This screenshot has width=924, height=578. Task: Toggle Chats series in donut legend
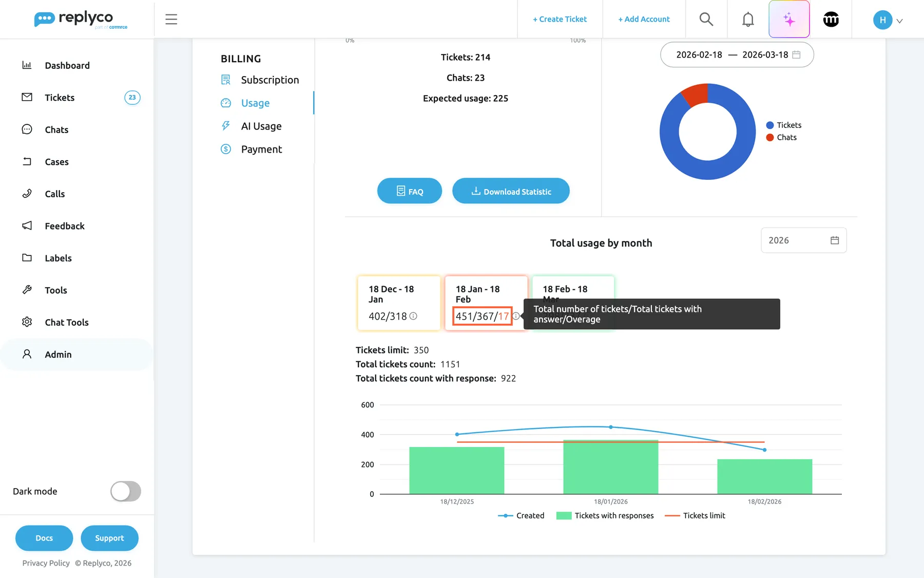click(x=781, y=137)
